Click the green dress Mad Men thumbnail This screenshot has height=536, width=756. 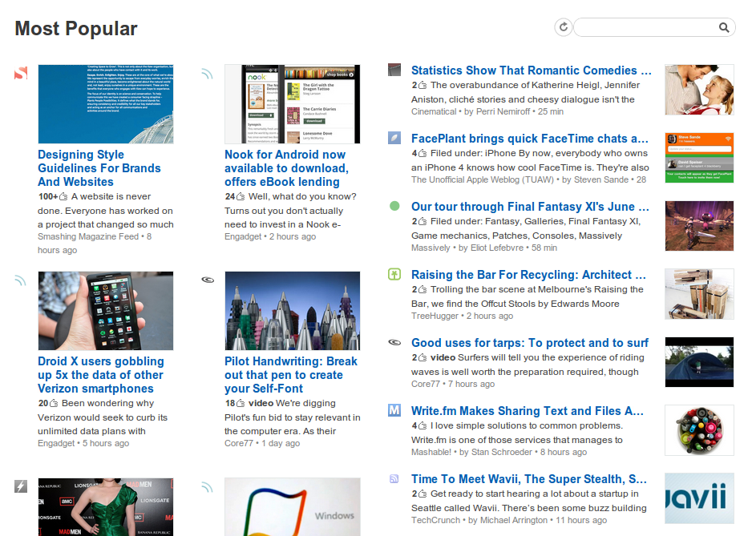pos(106,507)
